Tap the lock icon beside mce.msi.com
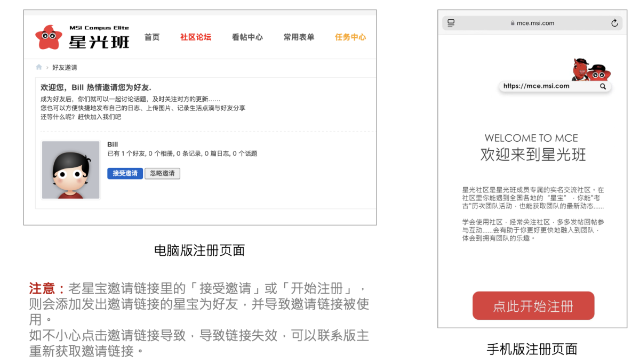 click(x=513, y=23)
